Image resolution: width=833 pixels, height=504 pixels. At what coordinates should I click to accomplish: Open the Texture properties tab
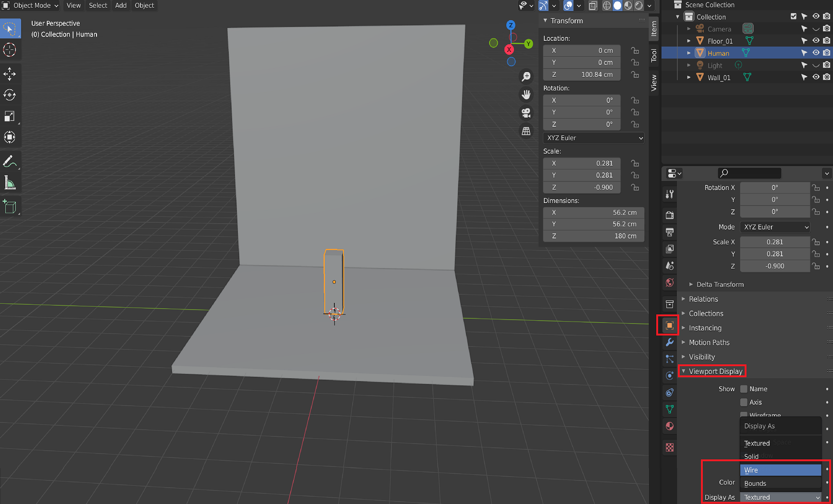(670, 448)
